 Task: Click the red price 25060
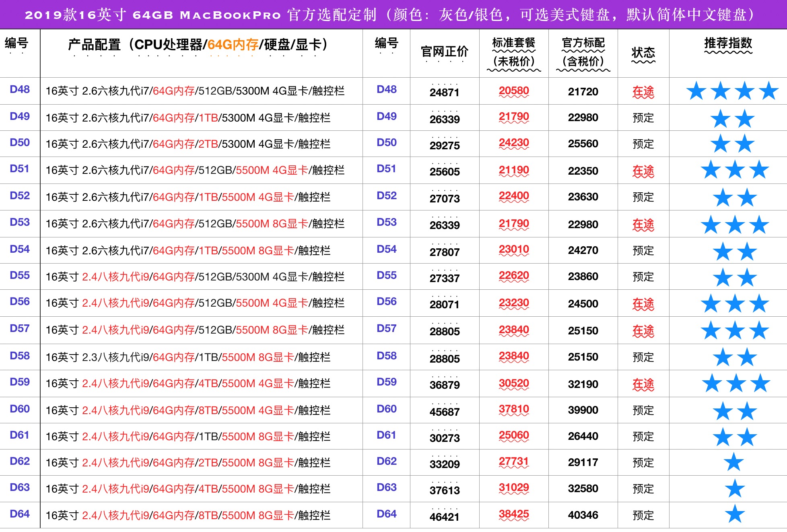[x=514, y=435]
